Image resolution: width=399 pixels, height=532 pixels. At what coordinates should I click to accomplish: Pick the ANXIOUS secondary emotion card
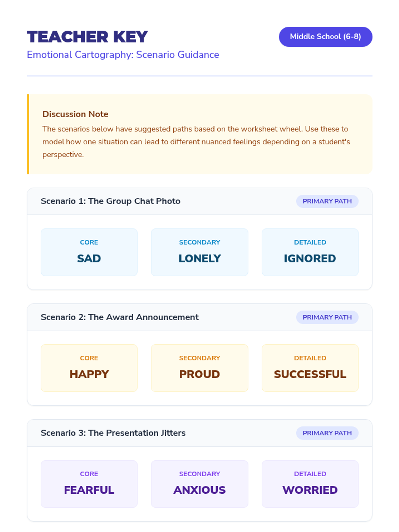coord(199,483)
